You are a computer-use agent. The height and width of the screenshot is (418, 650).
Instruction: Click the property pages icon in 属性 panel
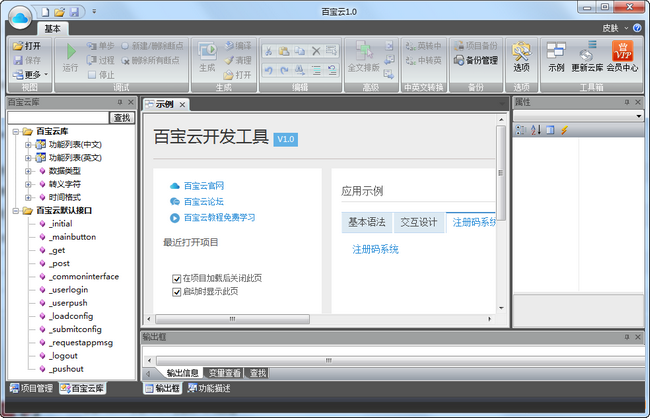coord(550,130)
